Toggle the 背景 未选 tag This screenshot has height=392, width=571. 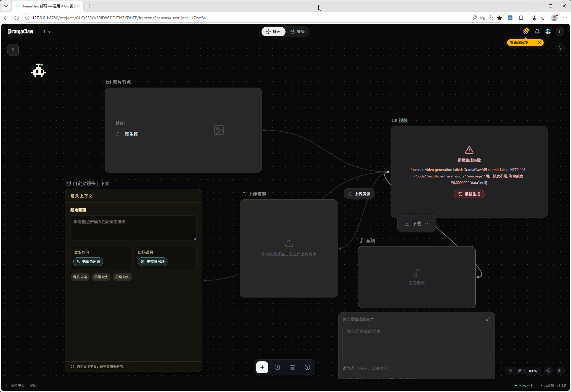click(x=80, y=277)
